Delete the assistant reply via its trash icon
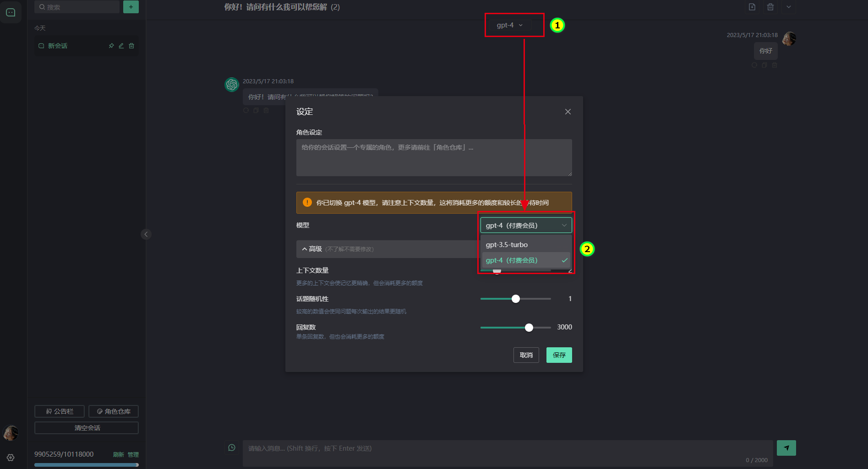The height and width of the screenshot is (469, 868). point(266,110)
